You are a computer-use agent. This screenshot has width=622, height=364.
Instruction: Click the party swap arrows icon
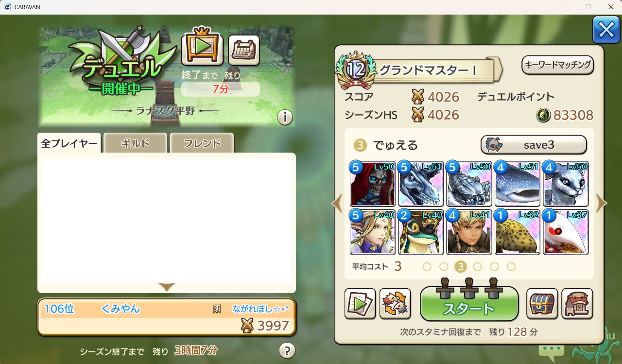pyautogui.click(x=395, y=304)
